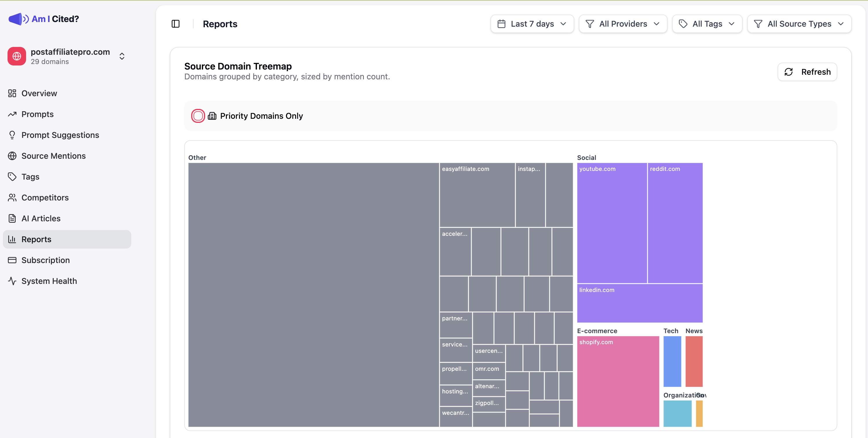
Task: Click the red globe domain icon
Action: [x=17, y=56]
